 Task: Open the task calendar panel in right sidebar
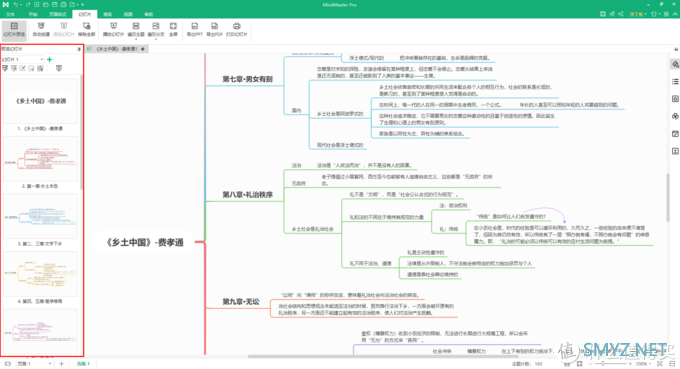click(x=675, y=134)
